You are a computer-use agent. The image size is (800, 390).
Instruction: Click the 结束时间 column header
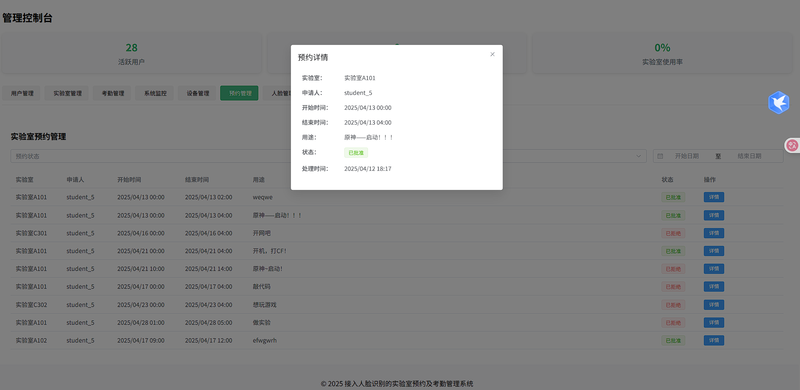(x=197, y=180)
